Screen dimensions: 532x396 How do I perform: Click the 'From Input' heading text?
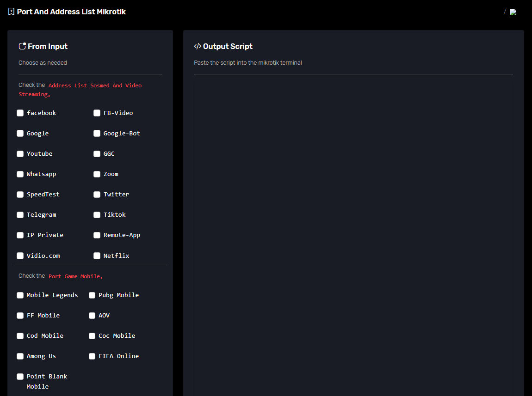pos(48,46)
